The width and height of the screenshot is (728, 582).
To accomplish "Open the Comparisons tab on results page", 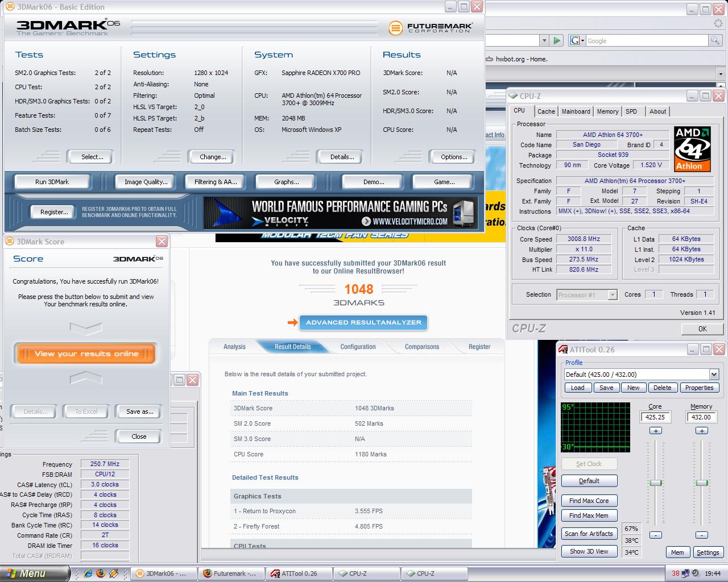I will tap(422, 347).
